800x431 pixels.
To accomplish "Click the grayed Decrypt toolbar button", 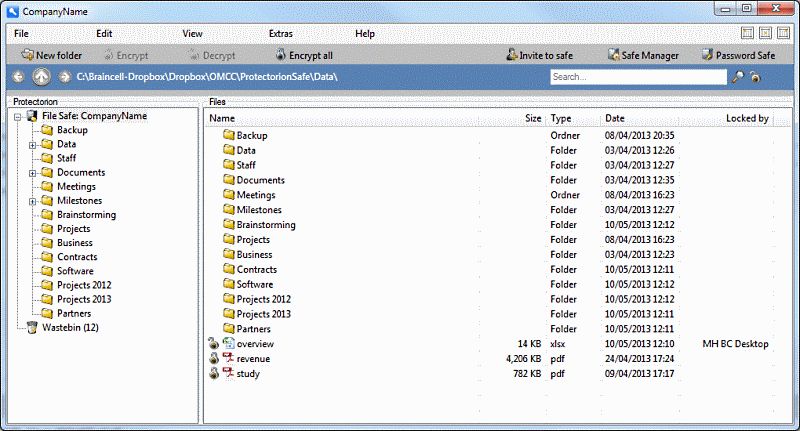I will coord(212,55).
